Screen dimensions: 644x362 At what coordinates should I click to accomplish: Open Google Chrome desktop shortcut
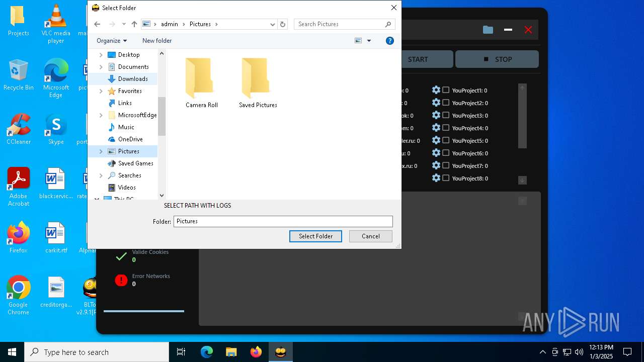tap(19, 296)
